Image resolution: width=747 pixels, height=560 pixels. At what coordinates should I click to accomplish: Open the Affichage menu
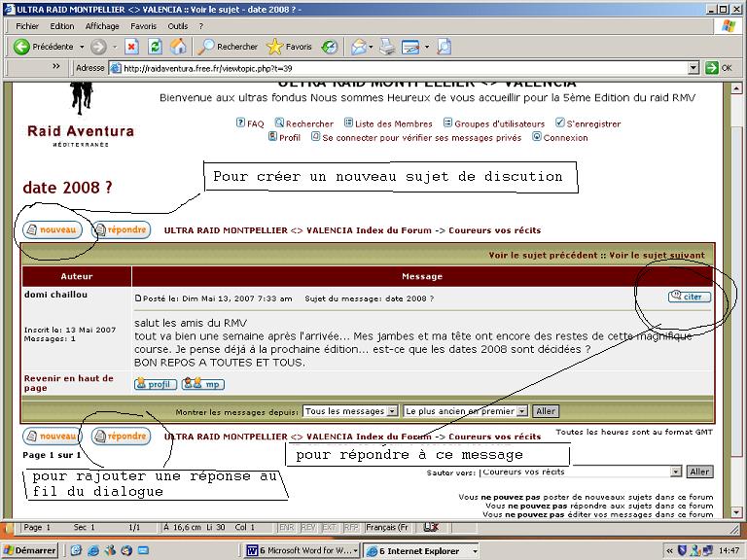click(x=102, y=26)
